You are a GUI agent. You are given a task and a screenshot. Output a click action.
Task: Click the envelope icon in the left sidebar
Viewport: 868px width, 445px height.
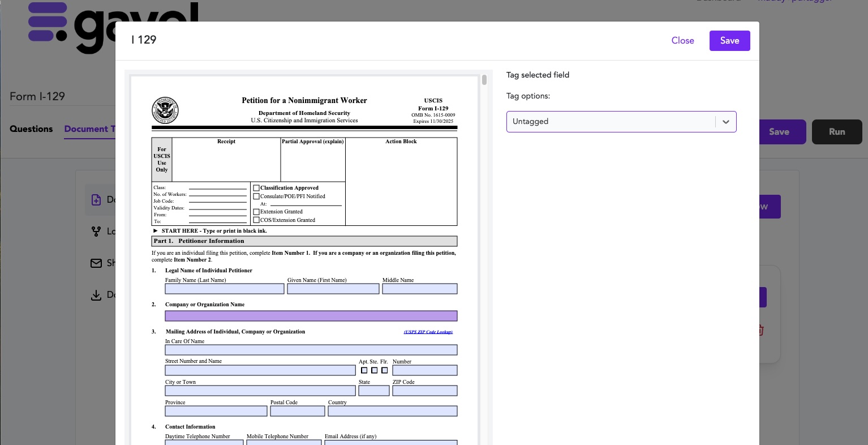pos(96,263)
